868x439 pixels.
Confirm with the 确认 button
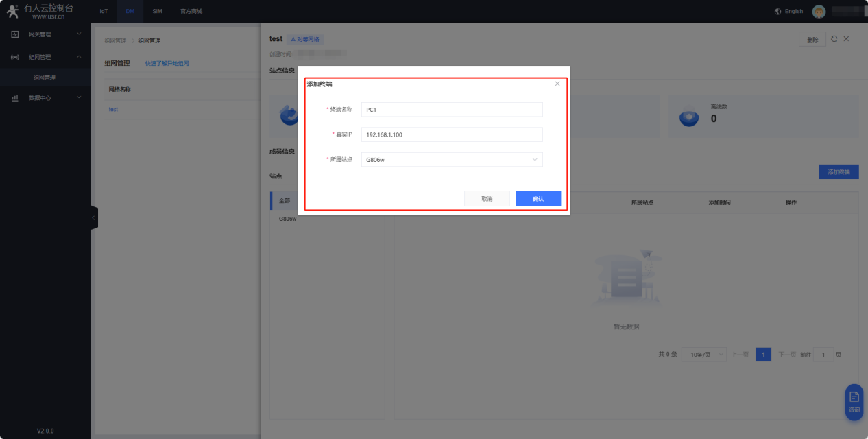click(x=538, y=199)
